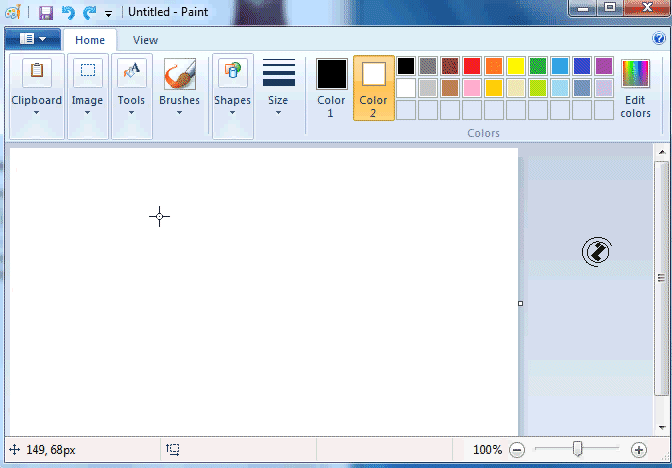
Task: Select Color 1 foreground swatch
Action: tap(332, 88)
